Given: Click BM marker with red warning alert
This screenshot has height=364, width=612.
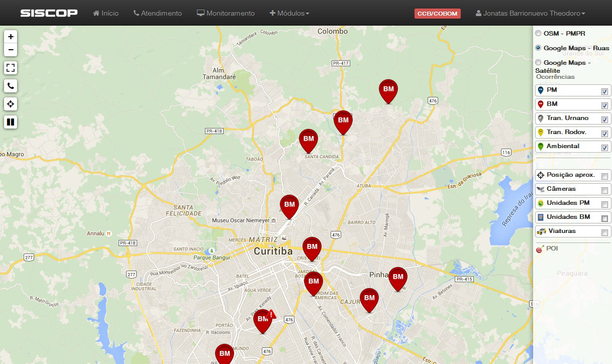Looking at the screenshot, I should coord(263,320).
